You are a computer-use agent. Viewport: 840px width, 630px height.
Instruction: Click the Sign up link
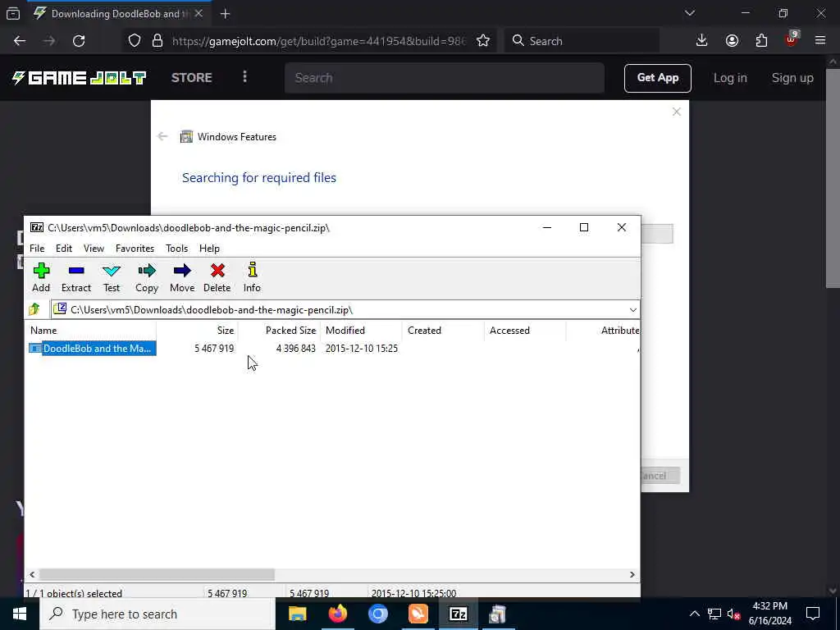click(792, 78)
